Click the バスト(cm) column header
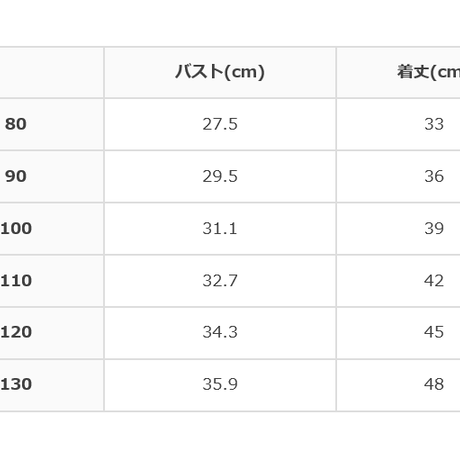This screenshot has width=460, height=460. coord(220,72)
